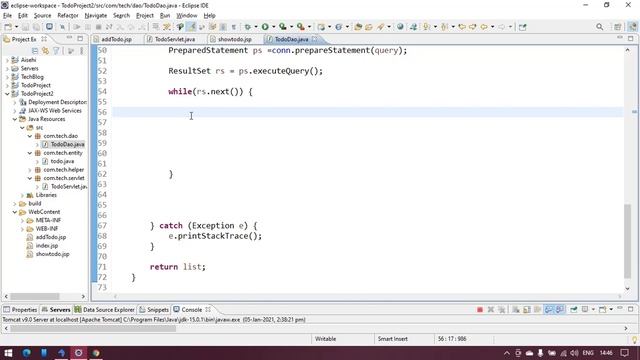Click the Run green play toolbar icon
This screenshot has width=640, height=360.
(265, 27)
